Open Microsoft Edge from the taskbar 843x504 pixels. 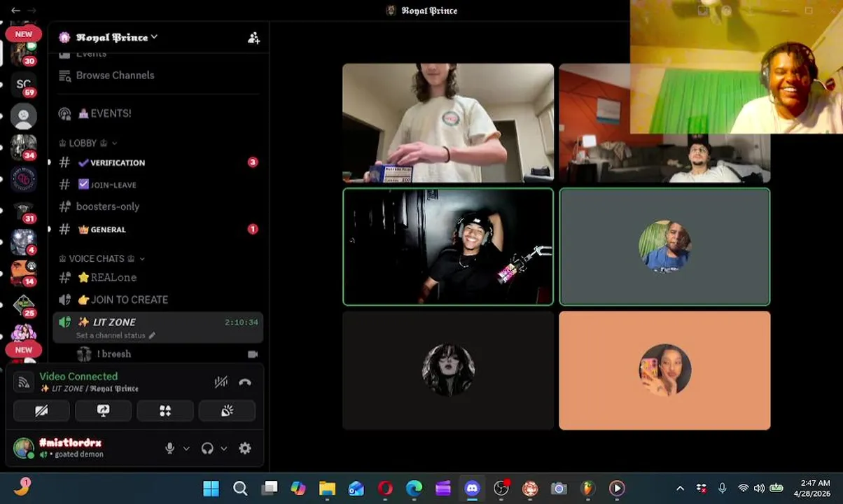tap(414, 488)
